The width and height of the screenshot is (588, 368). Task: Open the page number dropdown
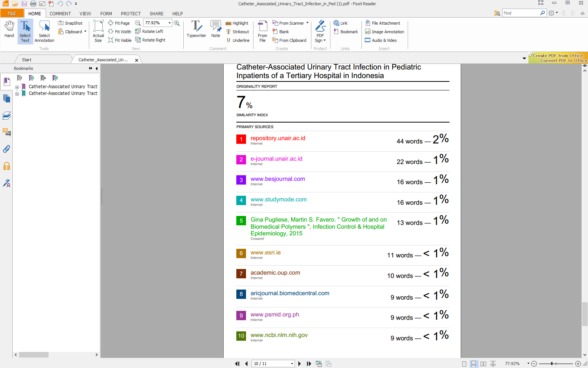(x=292, y=364)
